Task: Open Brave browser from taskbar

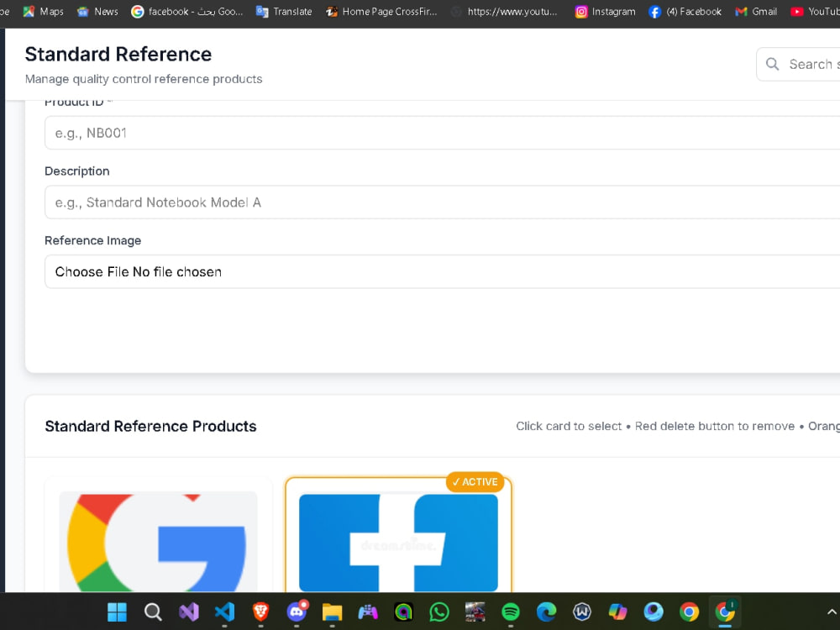Action: click(260, 612)
